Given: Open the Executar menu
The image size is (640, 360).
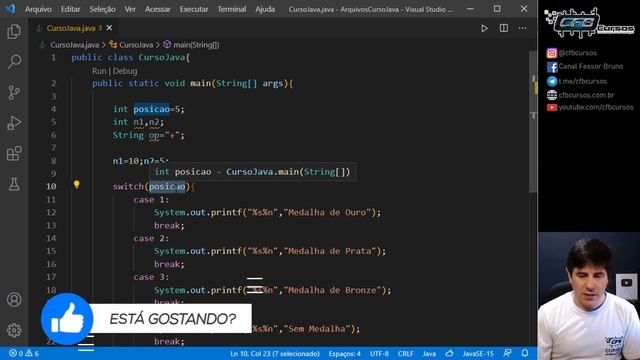Looking at the screenshot, I should (194, 9).
